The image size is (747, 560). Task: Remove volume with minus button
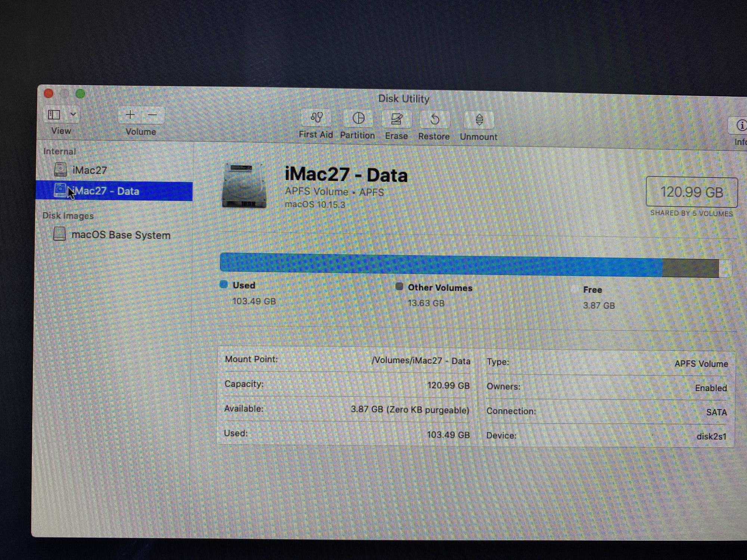(152, 115)
